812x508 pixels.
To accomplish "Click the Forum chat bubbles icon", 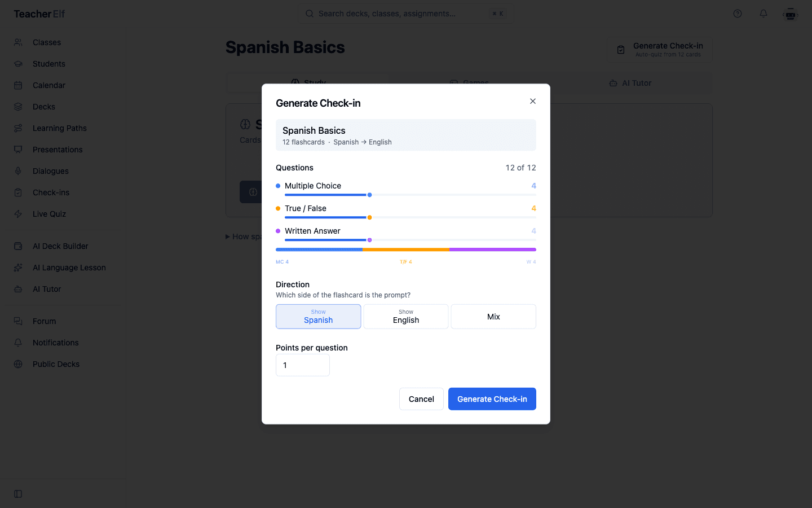I will point(18,321).
